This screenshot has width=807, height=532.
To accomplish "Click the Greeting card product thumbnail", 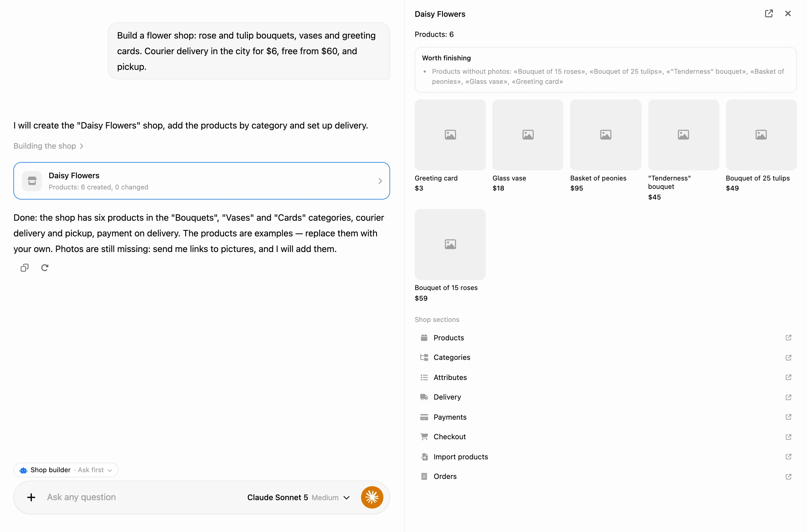I will (x=450, y=135).
